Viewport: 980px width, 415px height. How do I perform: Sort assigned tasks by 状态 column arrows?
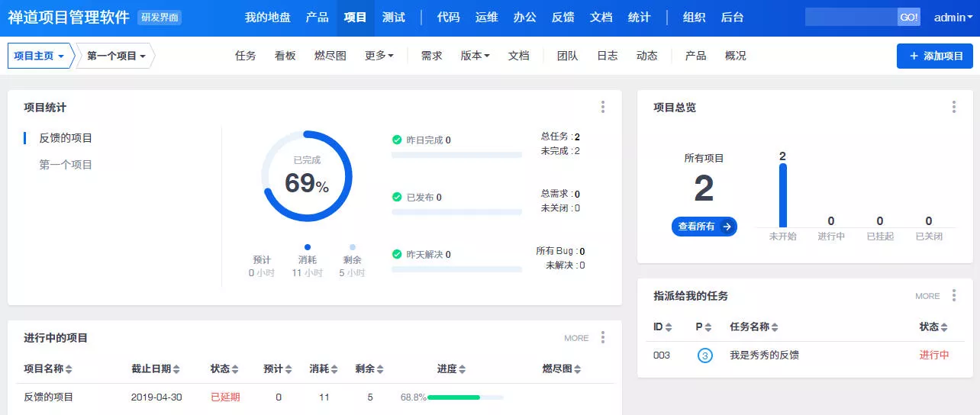click(x=944, y=327)
